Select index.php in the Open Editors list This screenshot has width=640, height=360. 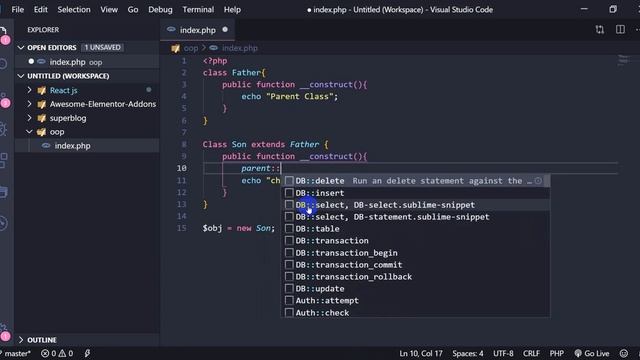point(87,62)
